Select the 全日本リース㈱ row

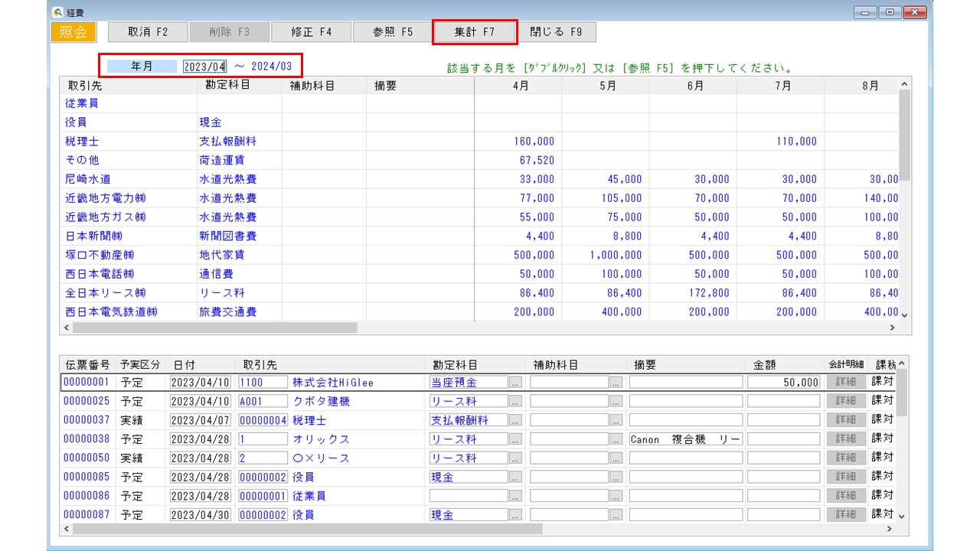pyautogui.click(x=479, y=293)
